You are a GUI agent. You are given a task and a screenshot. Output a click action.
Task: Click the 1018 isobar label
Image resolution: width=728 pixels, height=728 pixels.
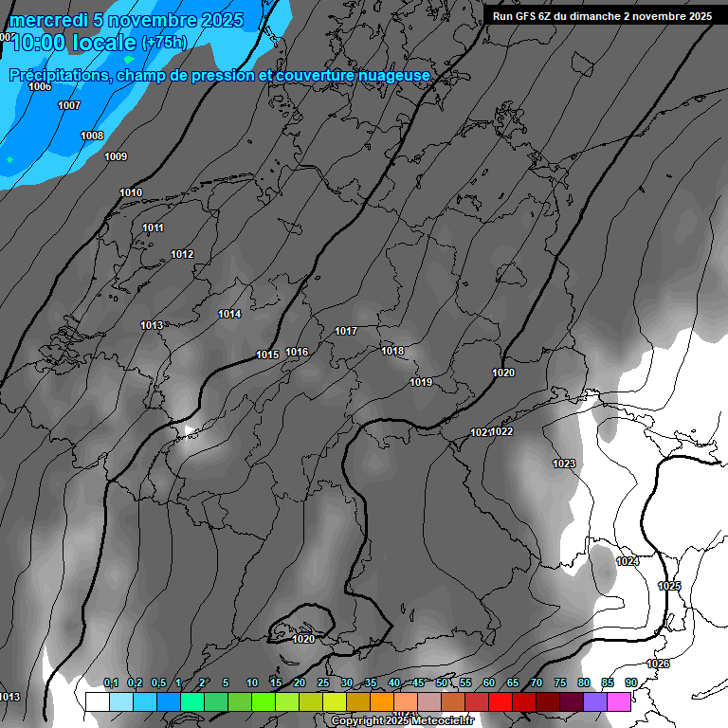392,351
